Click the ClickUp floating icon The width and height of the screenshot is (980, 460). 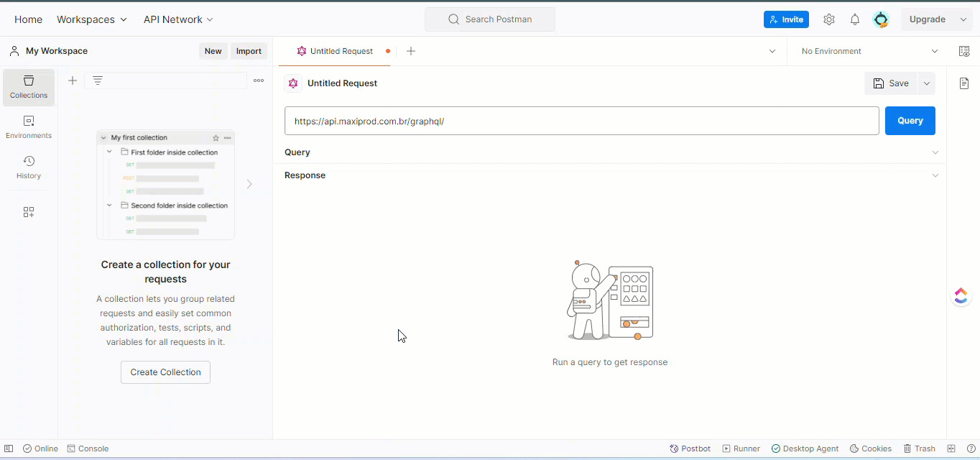[x=961, y=295]
